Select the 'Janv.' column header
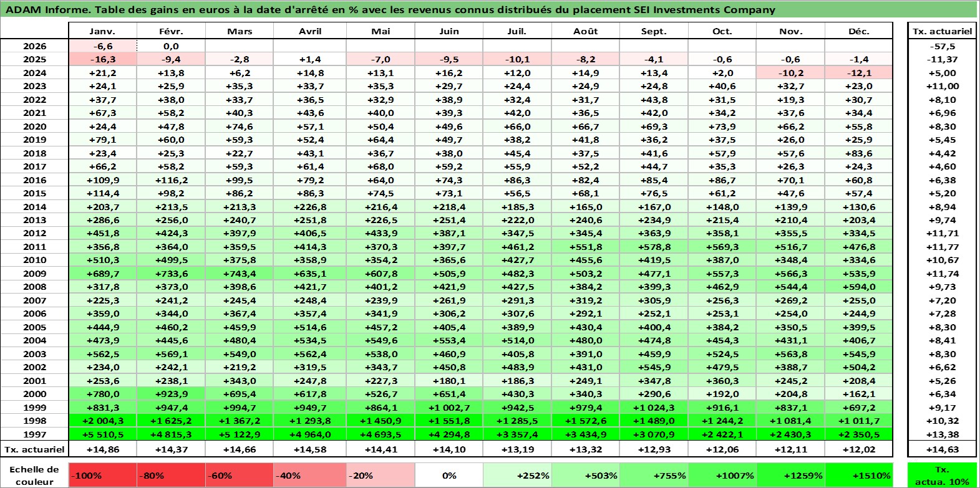Image resolution: width=980 pixels, height=488 pixels. click(x=102, y=31)
